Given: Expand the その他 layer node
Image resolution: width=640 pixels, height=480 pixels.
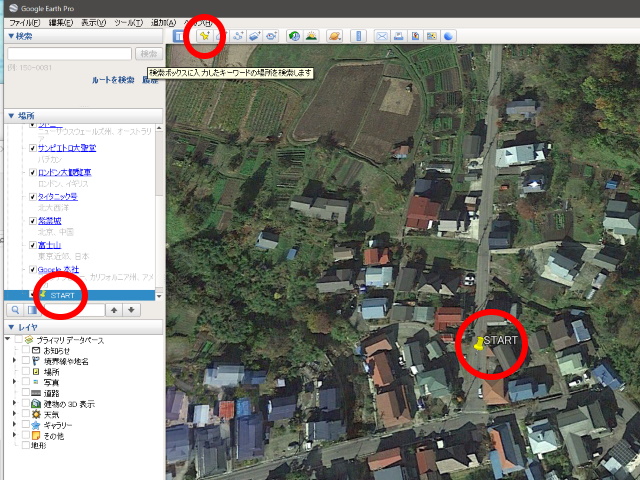Looking at the screenshot, I should click(x=15, y=435).
